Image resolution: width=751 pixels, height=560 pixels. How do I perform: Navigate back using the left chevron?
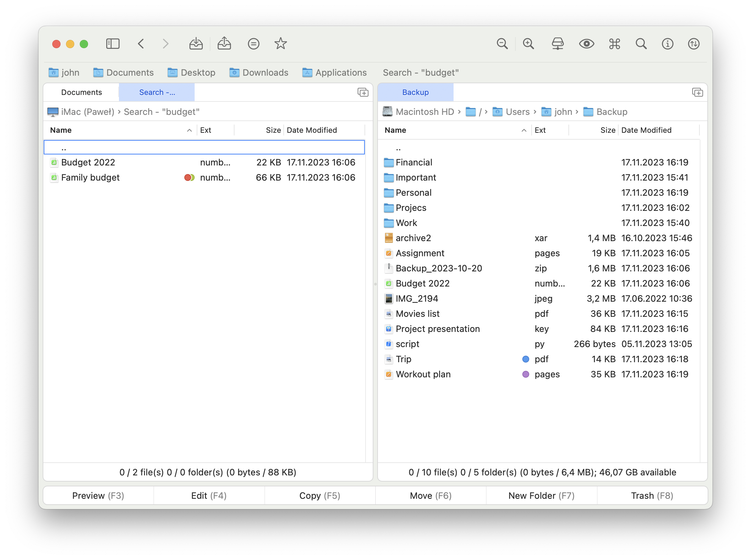(141, 44)
